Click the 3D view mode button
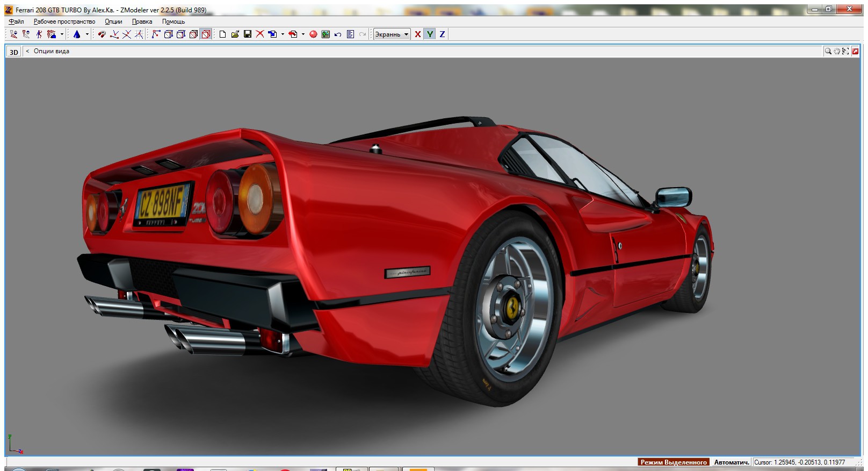 tap(13, 52)
